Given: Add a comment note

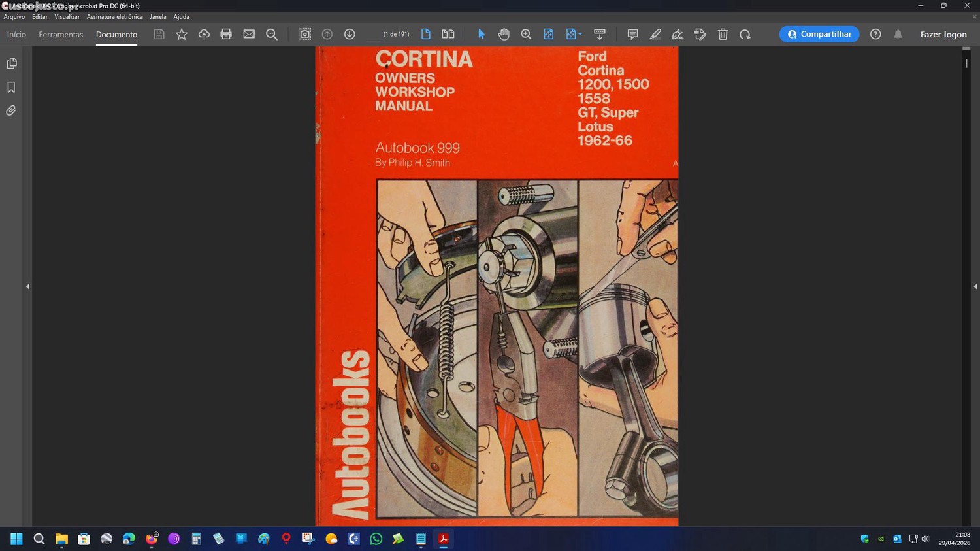Looking at the screenshot, I should pyautogui.click(x=632, y=34).
